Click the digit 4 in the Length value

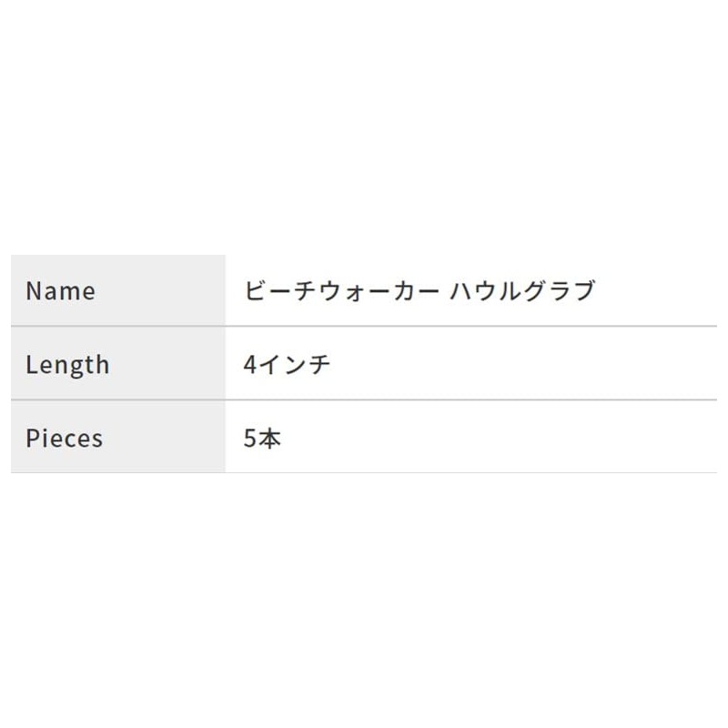click(251, 365)
